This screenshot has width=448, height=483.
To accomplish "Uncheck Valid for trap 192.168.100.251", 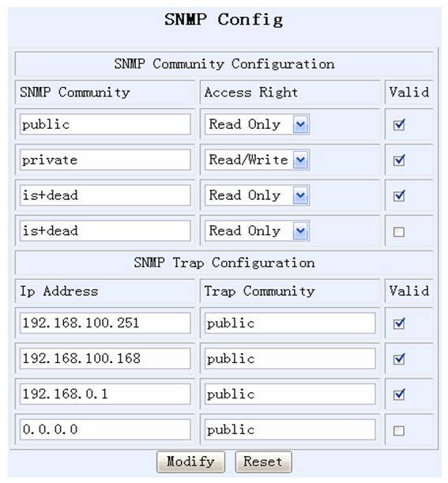I will (x=399, y=323).
